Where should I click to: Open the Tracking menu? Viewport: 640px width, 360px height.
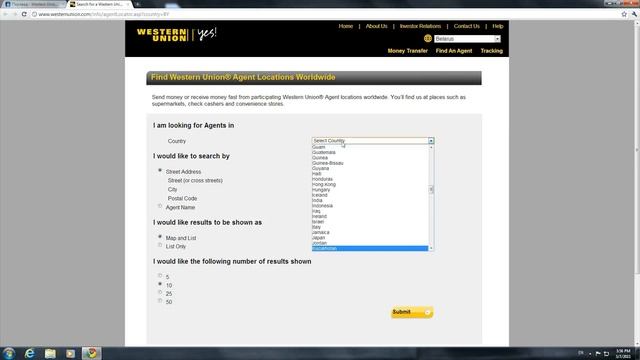coord(491,51)
